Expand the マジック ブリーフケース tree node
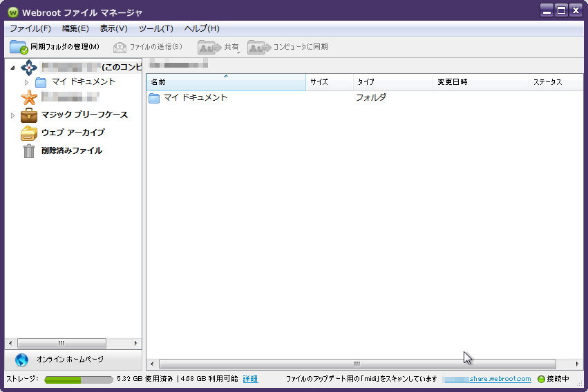The width and height of the screenshot is (588, 392). [12, 115]
